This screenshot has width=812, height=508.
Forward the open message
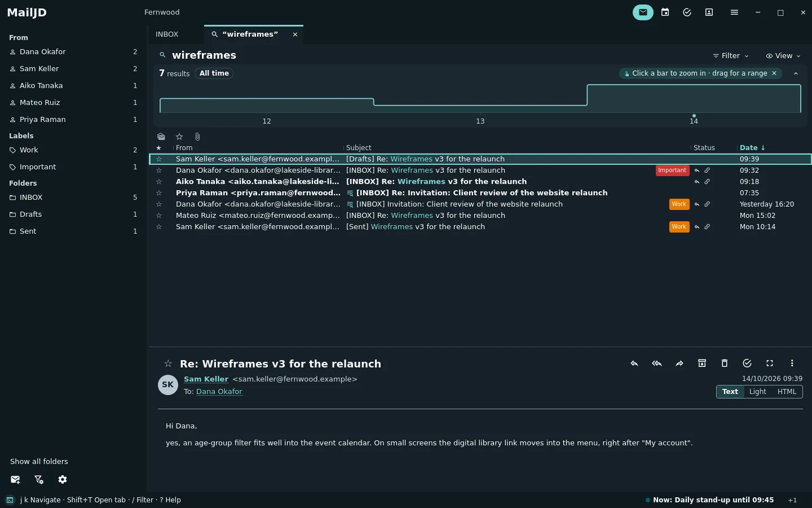[679, 364]
